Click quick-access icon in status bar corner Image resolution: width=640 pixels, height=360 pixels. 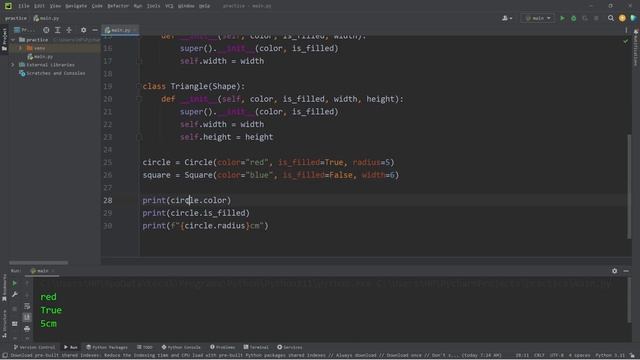coord(5,356)
